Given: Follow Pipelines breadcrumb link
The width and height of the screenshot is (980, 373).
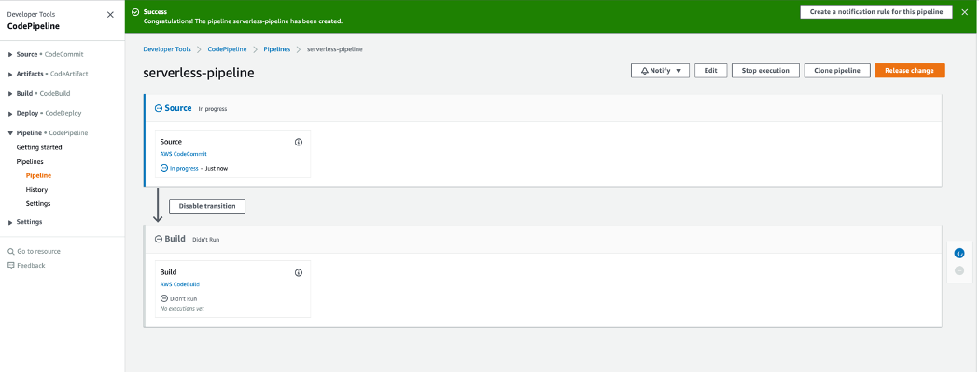Looking at the screenshot, I should tap(277, 49).
